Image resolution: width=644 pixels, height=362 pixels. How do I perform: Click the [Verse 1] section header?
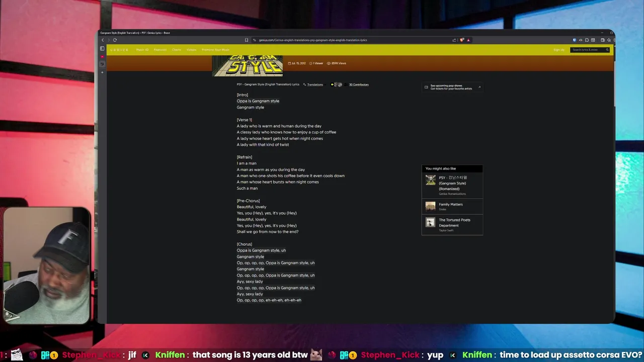(x=245, y=120)
